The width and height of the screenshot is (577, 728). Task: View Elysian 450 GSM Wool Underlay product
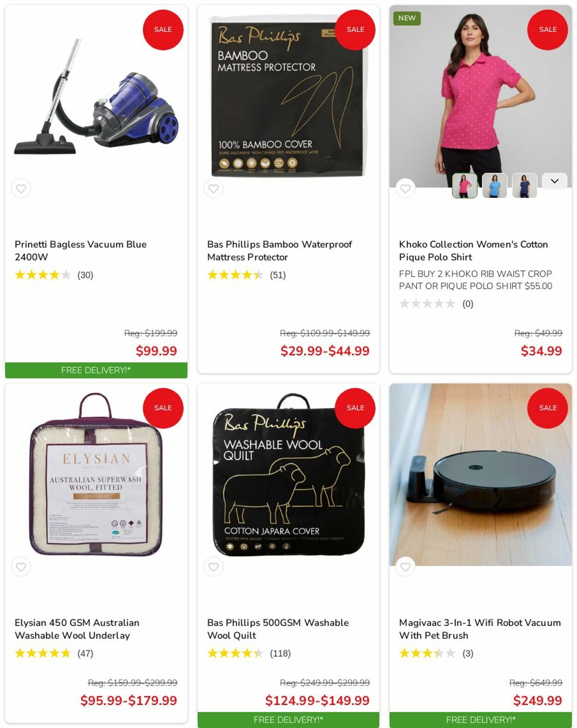click(x=77, y=629)
